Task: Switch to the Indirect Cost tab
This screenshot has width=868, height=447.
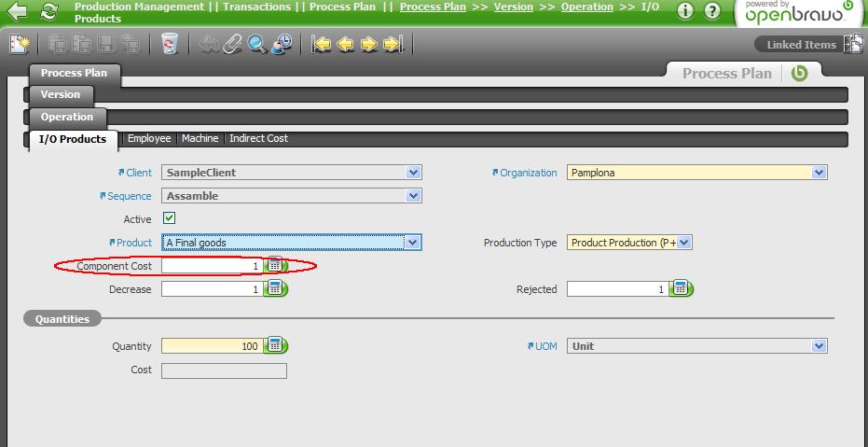Action: click(x=258, y=138)
